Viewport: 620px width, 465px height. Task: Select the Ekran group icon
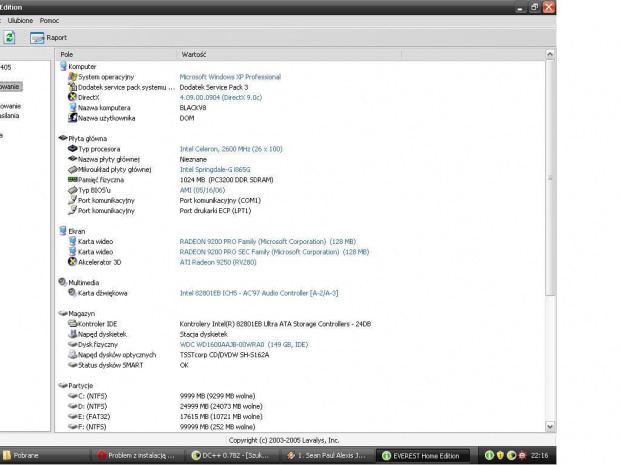tap(63, 231)
